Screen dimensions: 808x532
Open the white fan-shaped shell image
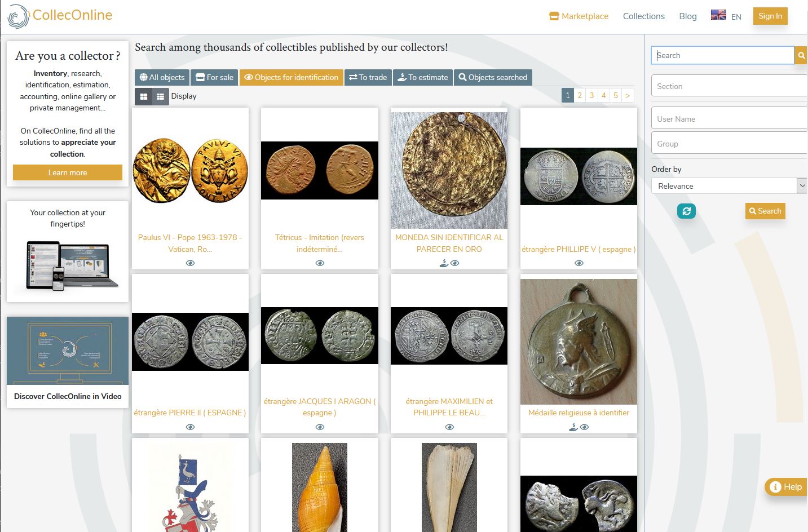449,487
